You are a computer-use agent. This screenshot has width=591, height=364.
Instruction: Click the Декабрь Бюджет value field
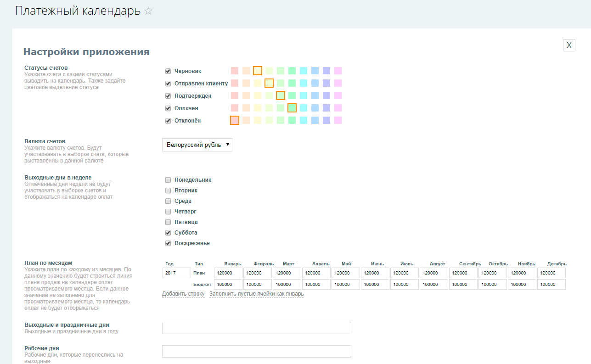pos(551,285)
